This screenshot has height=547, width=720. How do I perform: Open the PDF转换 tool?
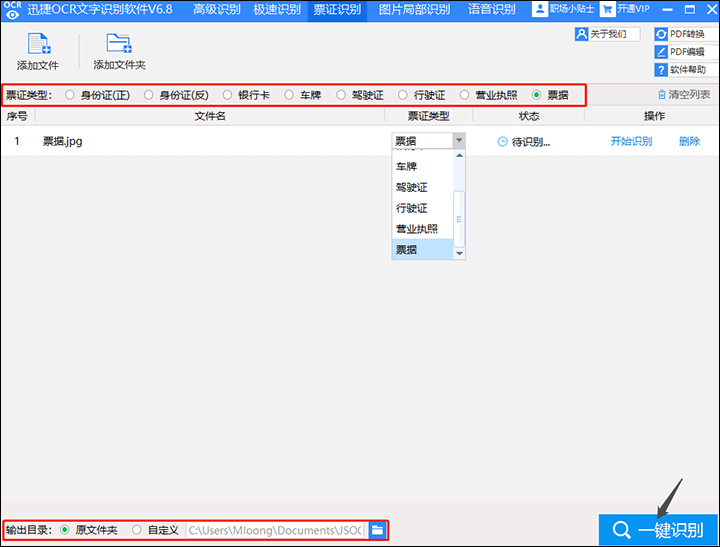[686, 34]
